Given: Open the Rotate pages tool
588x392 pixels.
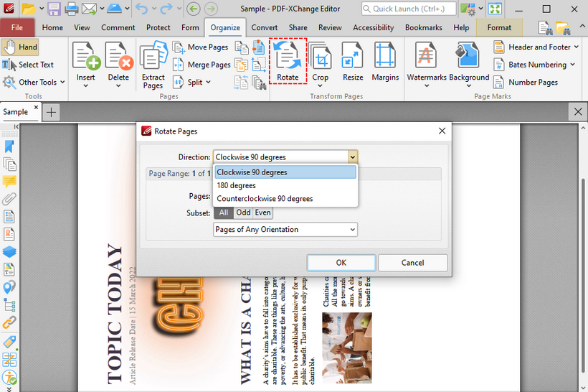Looking at the screenshot, I should (288, 61).
